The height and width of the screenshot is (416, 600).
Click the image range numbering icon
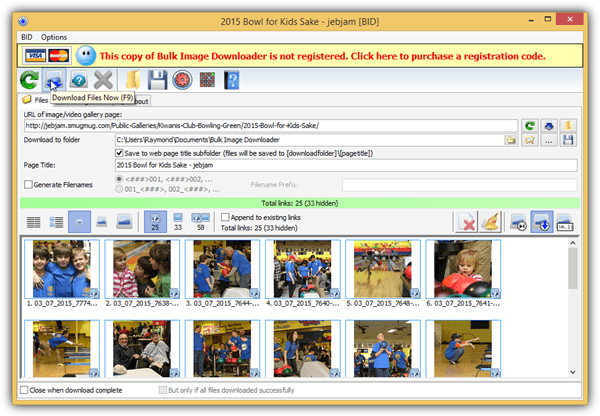565,222
